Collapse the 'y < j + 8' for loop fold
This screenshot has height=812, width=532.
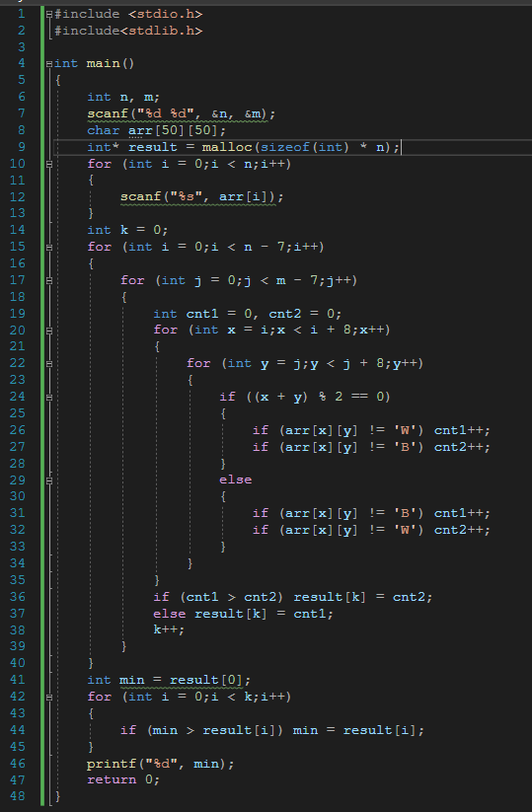tap(49, 363)
